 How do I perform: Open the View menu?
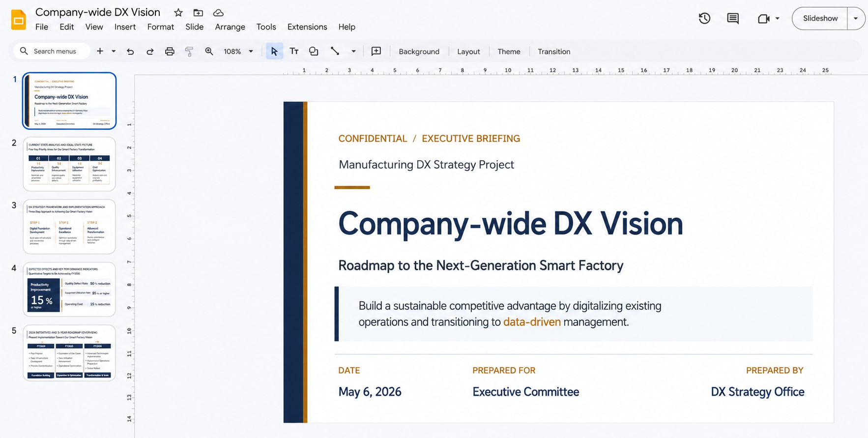coord(94,27)
